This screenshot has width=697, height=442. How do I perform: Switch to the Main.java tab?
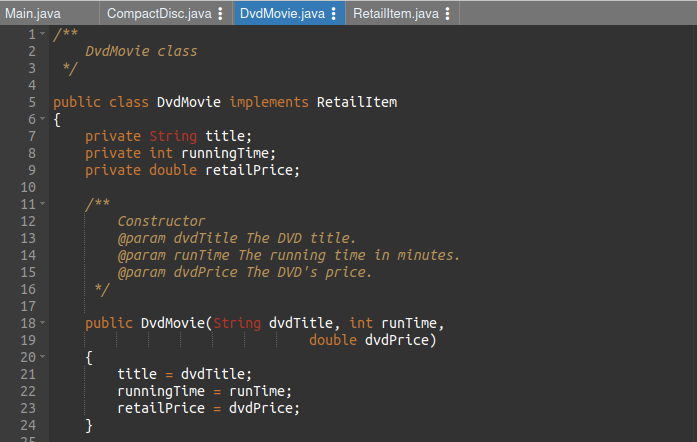coord(34,13)
